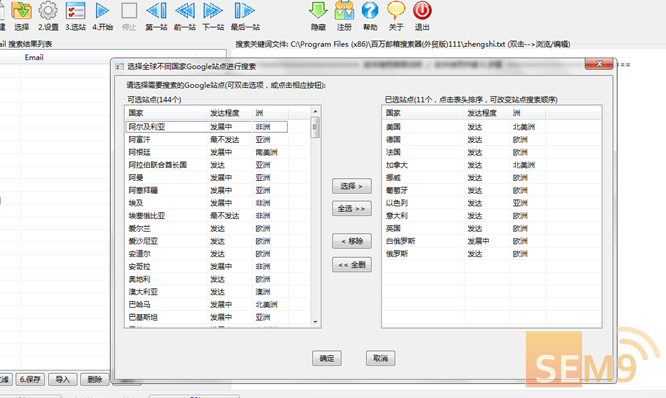Click 导入 button in main window
Viewport: 666px width, 398px height.
point(62,379)
